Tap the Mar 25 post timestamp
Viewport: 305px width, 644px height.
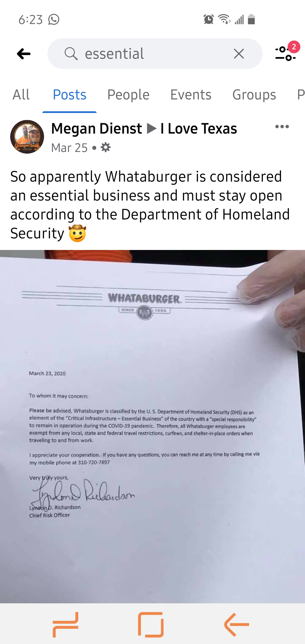click(69, 148)
